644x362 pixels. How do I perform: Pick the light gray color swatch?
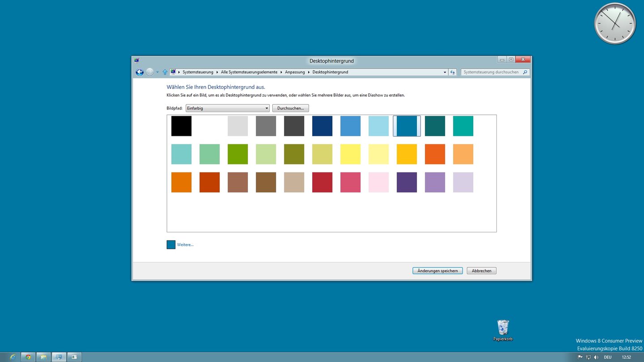click(x=237, y=126)
